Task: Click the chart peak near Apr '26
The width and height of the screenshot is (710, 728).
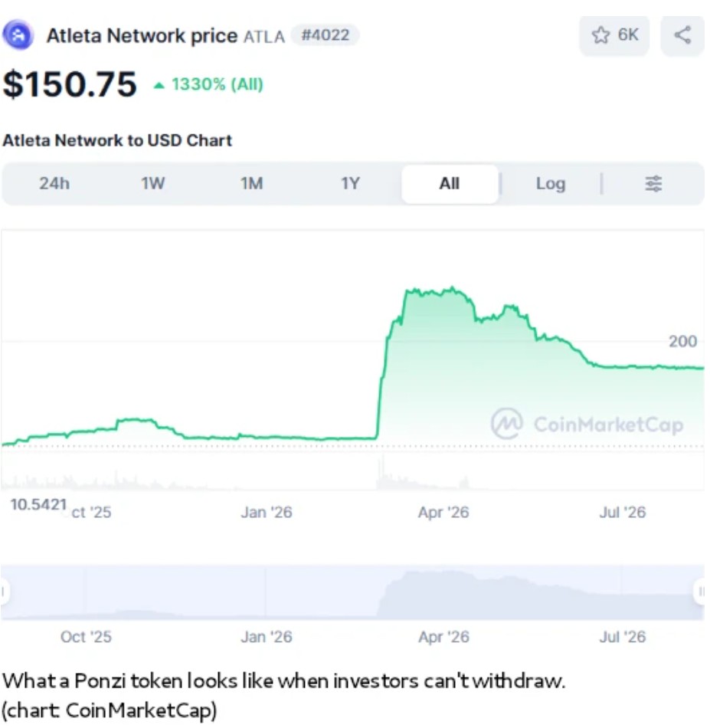Action: 453,288
